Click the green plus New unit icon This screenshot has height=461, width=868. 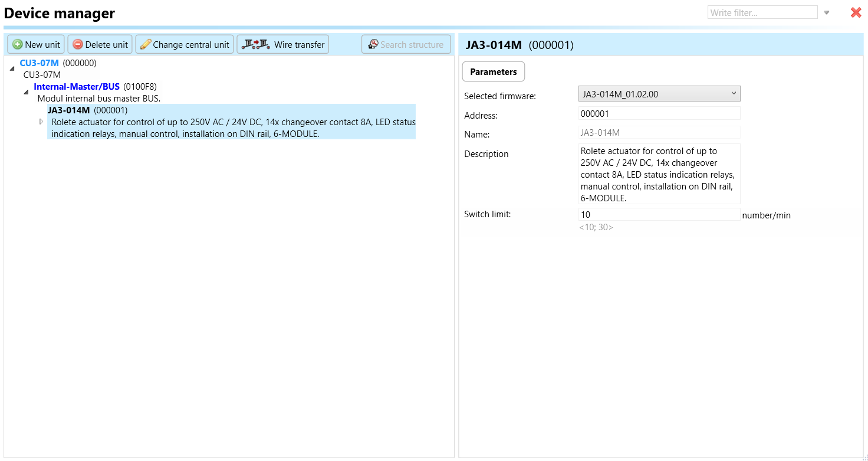coord(18,45)
